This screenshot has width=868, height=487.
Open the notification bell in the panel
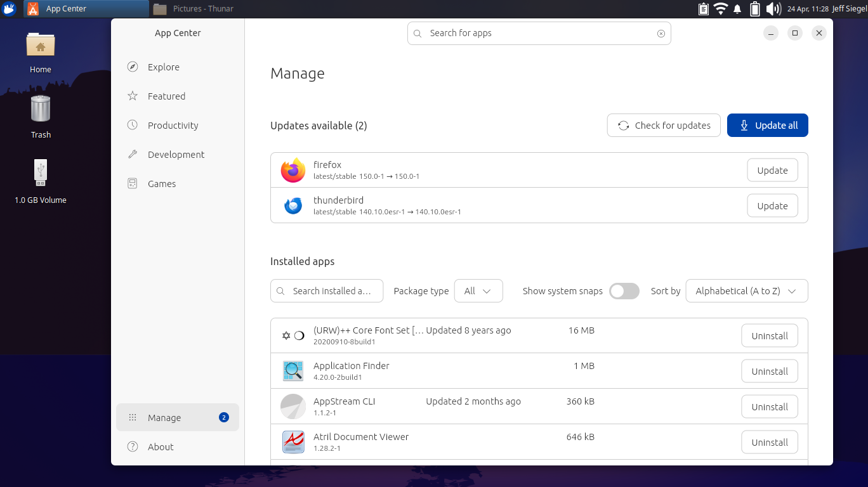[737, 9]
